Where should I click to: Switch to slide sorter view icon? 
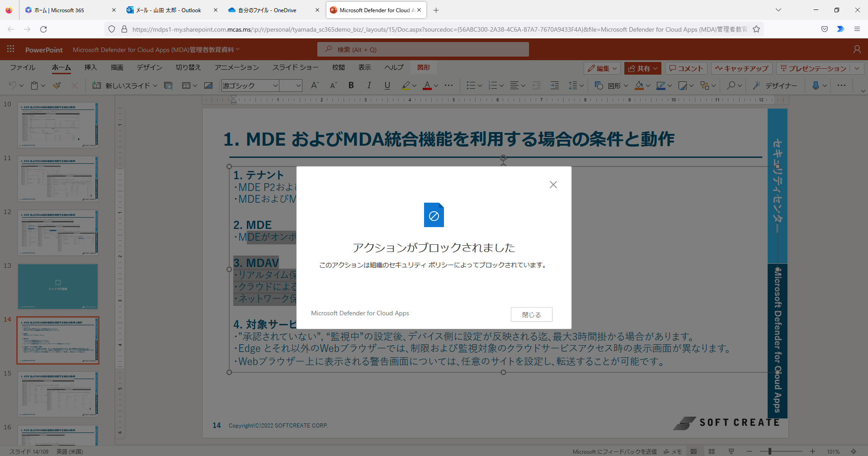pos(712,451)
